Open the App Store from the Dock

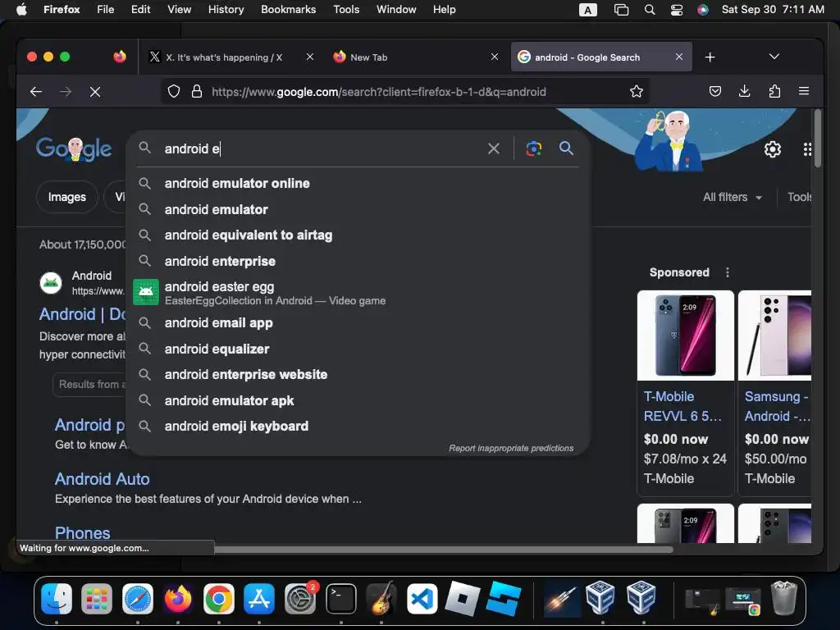pyautogui.click(x=259, y=598)
